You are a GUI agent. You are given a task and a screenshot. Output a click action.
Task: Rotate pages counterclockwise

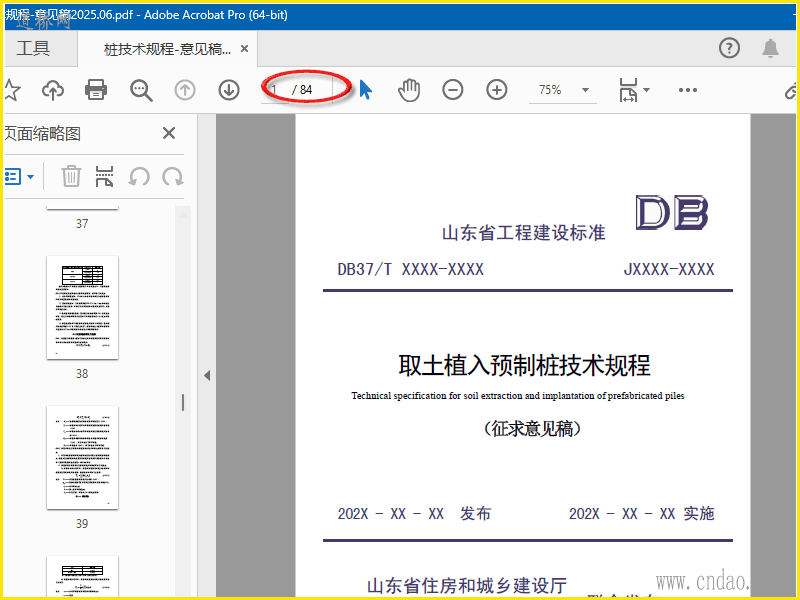point(139,177)
